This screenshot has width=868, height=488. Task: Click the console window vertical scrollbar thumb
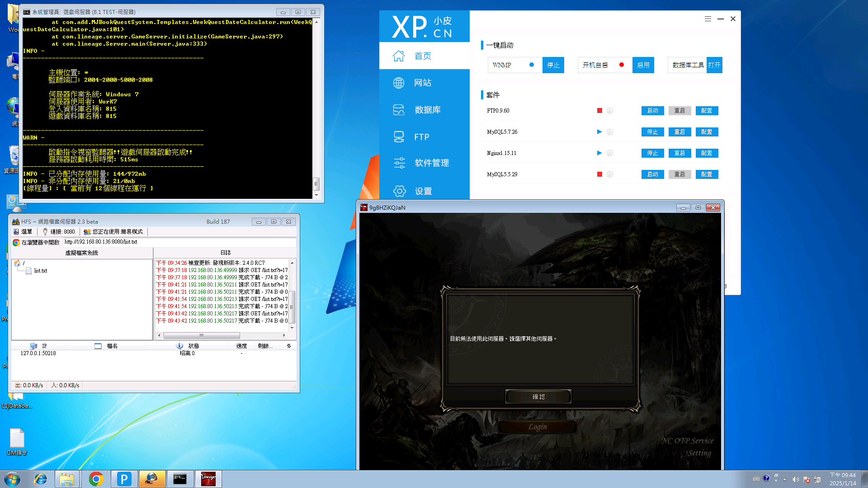click(x=316, y=183)
